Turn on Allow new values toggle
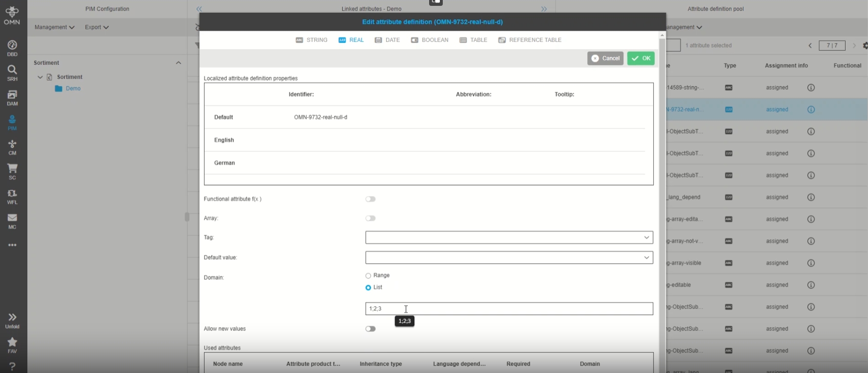The height and width of the screenshot is (373, 868). (x=371, y=329)
